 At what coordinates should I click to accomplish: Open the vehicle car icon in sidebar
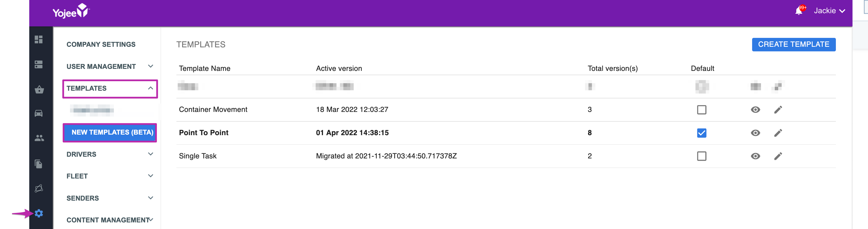pos(39,113)
